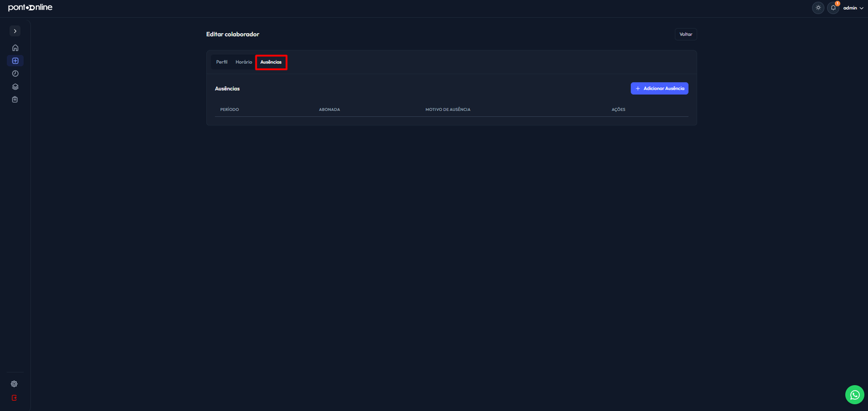Toggle the light/dark theme sun button
This screenshot has width=868, height=411.
[818, 8]
